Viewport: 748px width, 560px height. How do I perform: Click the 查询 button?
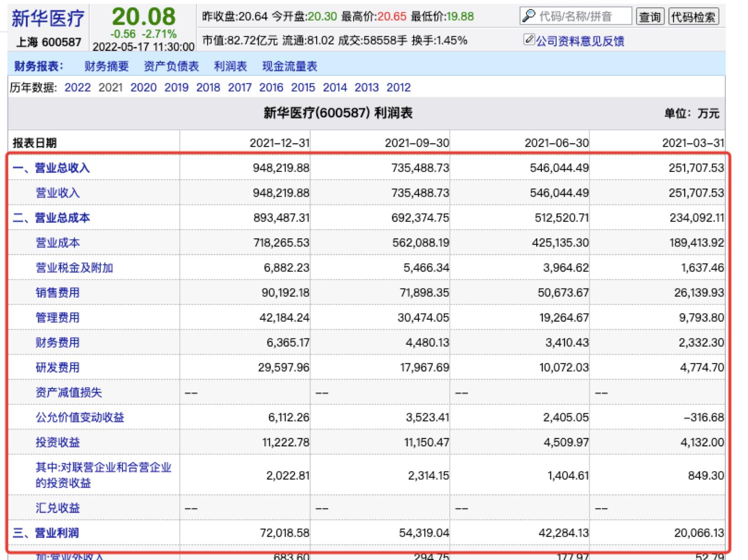point(650,15)
